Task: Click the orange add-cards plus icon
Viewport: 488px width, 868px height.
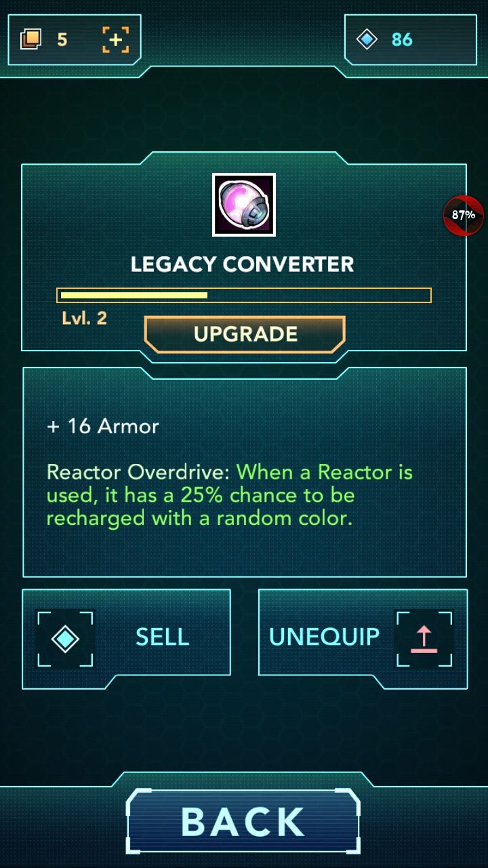Action: pyautogui.click(x=116, y=39)
